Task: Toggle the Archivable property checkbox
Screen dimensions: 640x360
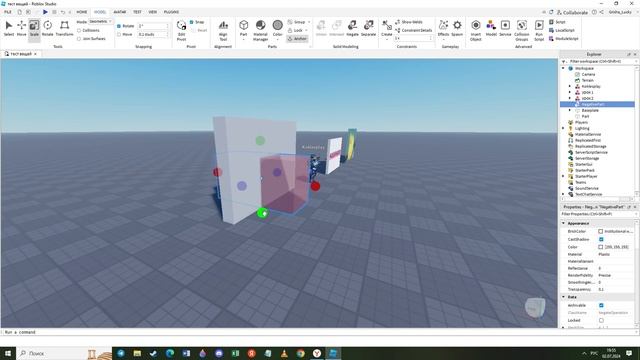Action: point(601,305)
